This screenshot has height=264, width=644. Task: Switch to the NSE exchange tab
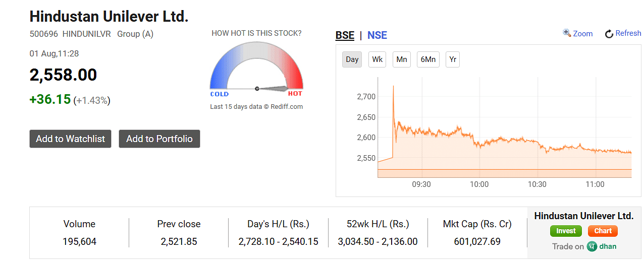(x=377, y=35)
